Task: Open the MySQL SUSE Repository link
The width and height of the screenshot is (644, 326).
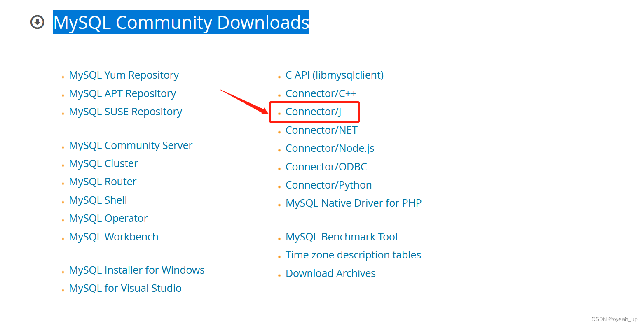Action: [126, 112]
